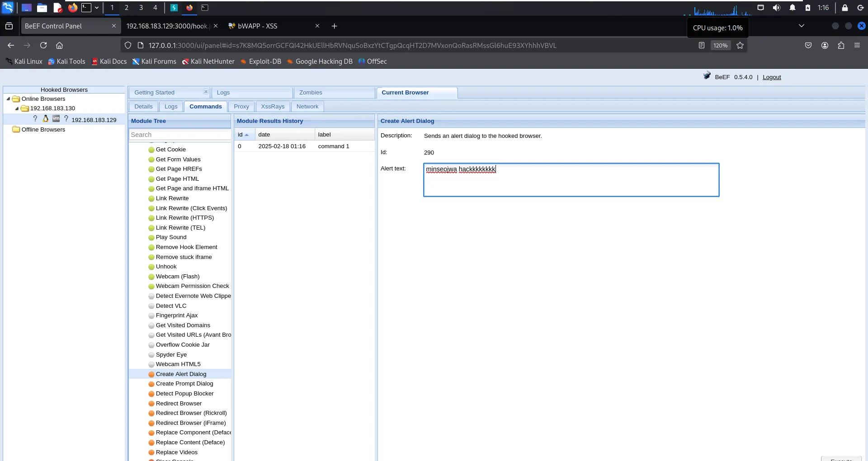
Task: Click in the Alert text box
Action: [x=571, y=180]
